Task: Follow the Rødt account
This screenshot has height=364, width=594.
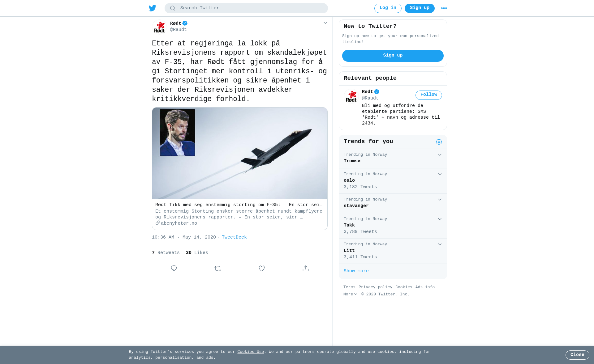Action: [x=429, y=95]
